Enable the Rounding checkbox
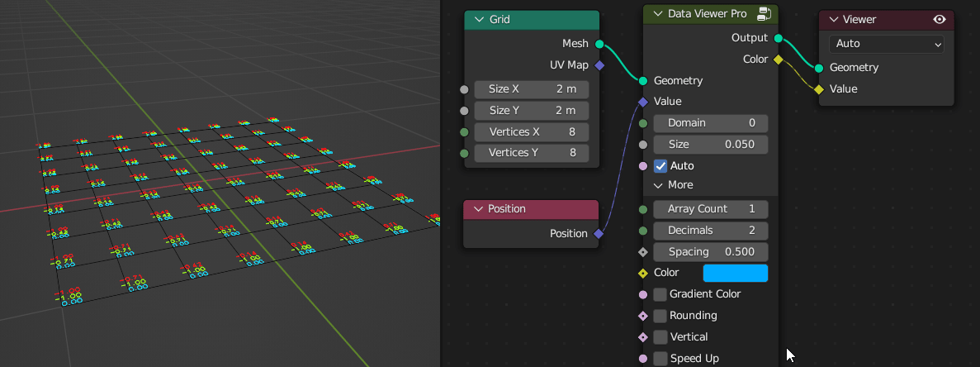Viewport: 980px width, 367px height. pos(660,315)
